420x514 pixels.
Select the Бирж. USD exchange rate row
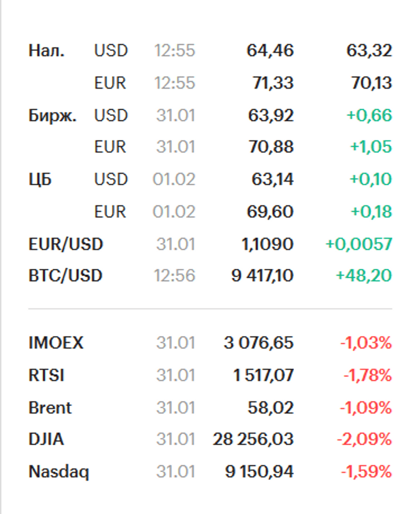click(52, 116)
